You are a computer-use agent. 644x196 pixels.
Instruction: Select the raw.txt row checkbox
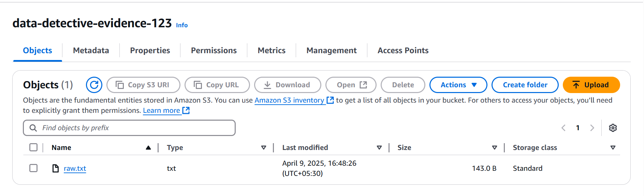coord(33,168)
